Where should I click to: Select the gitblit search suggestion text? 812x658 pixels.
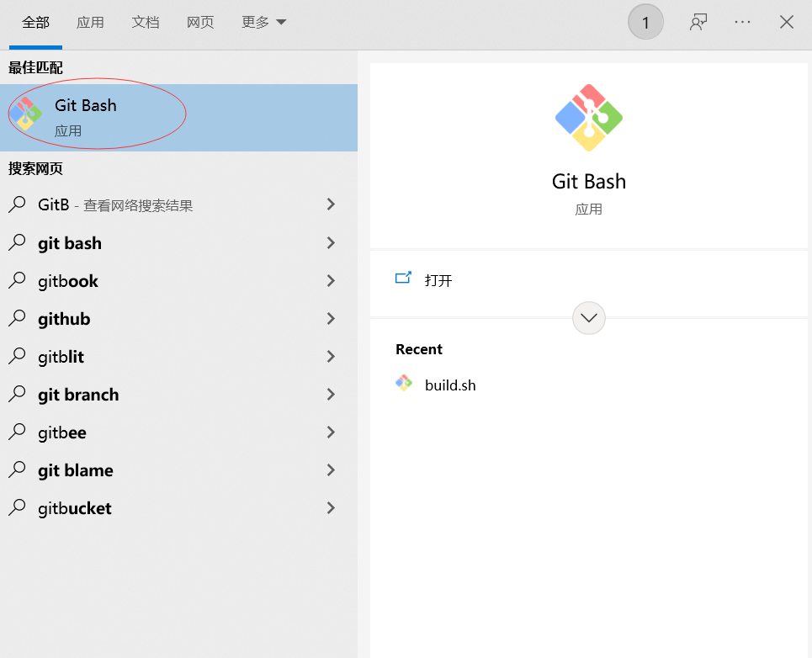pyautogui.click(x=61, y=357)
